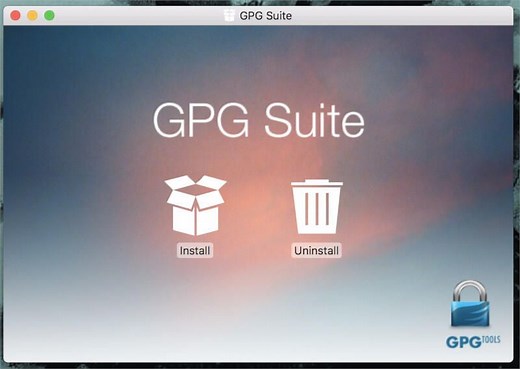Open the Uninstall trash can icon
The width and height of the screenshot is (520, 369).
(317, 207)
